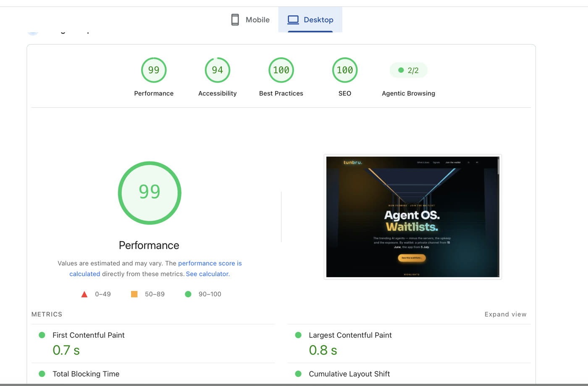Click the "90–100" legend range text
588x386 pixels.
210,294
